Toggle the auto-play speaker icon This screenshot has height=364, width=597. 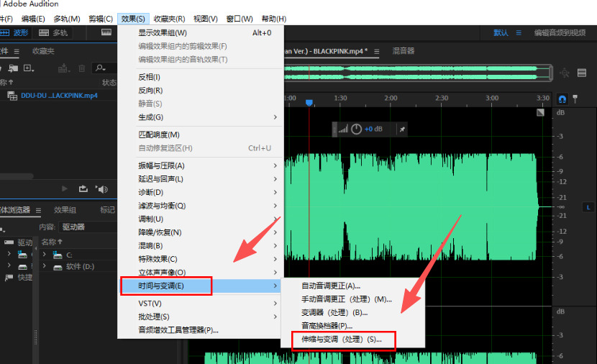coord(101,189)
